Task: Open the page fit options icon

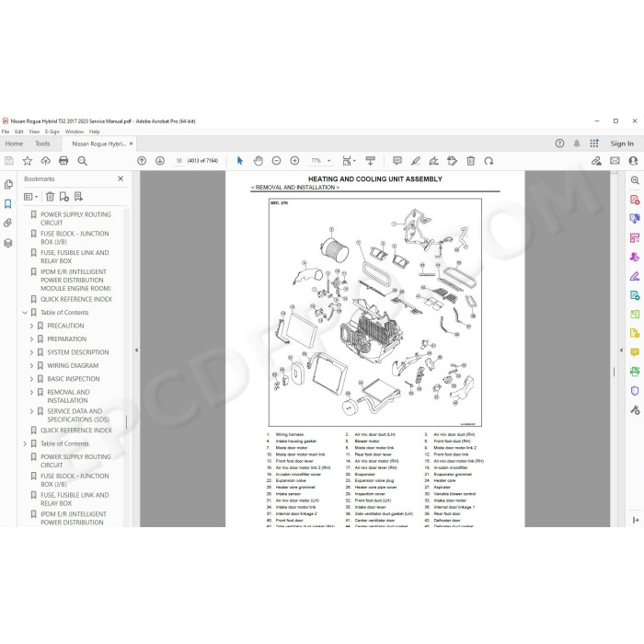Action: pyautogui.click(x=349, y=161)
